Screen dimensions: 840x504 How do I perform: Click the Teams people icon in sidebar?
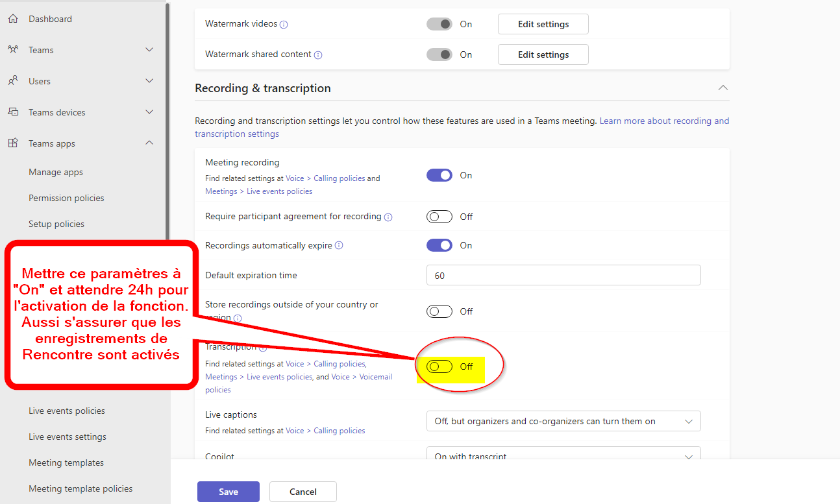click(13, 50)
